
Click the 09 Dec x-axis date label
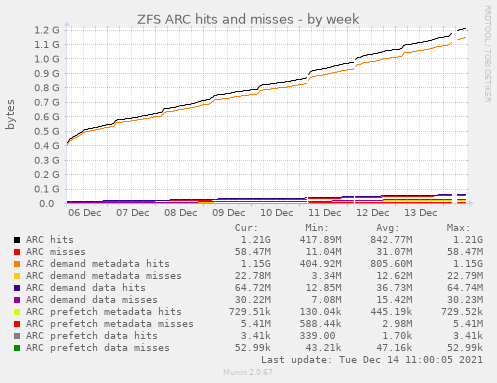[x=229, y=213]
